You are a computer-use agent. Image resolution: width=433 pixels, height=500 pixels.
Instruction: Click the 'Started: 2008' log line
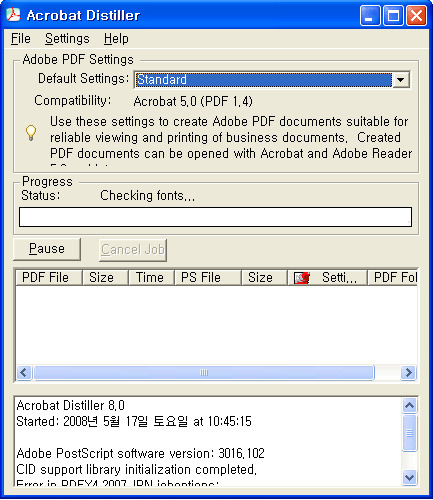[134, 421]
